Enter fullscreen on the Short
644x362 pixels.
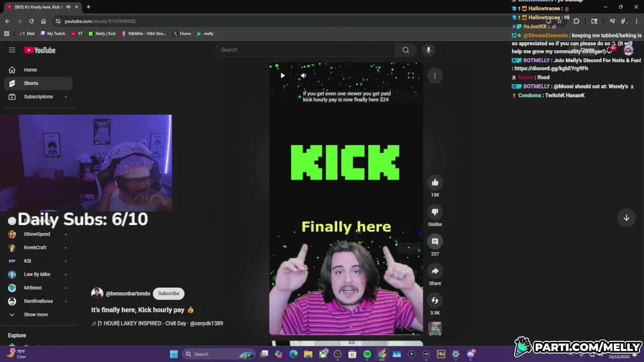411,75
